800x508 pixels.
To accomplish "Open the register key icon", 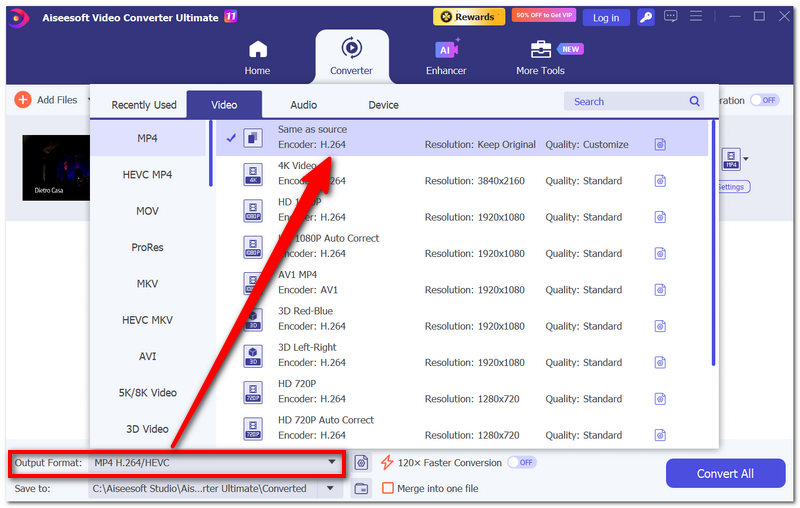I will 645,18.
